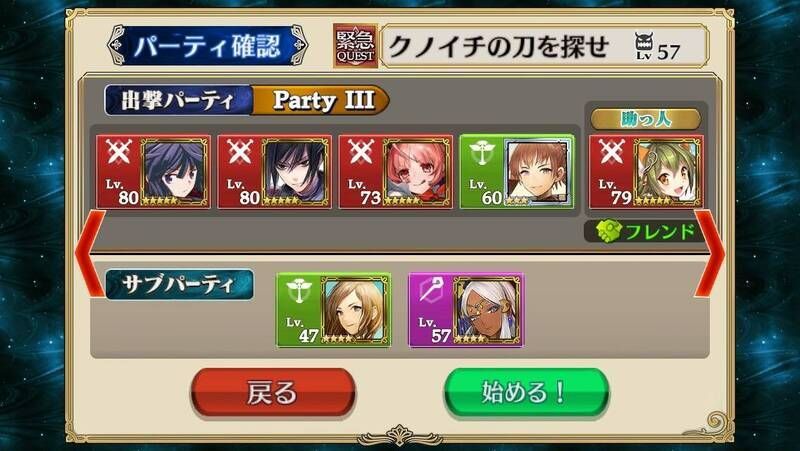Select the Lv. 57 purple mage card

(x=466, y=310)
